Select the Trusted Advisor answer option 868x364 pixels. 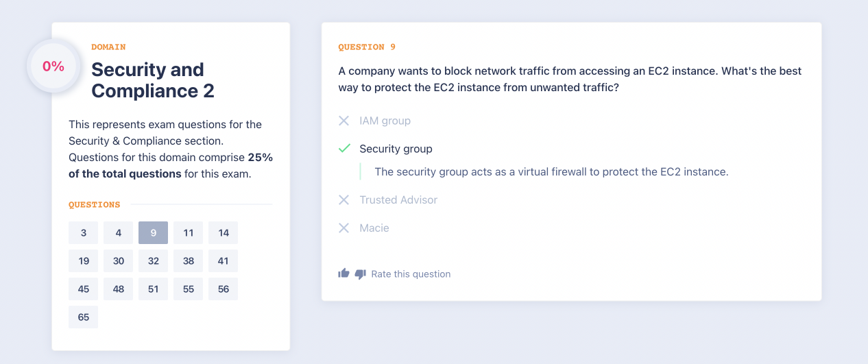click(x=398, y=199)
